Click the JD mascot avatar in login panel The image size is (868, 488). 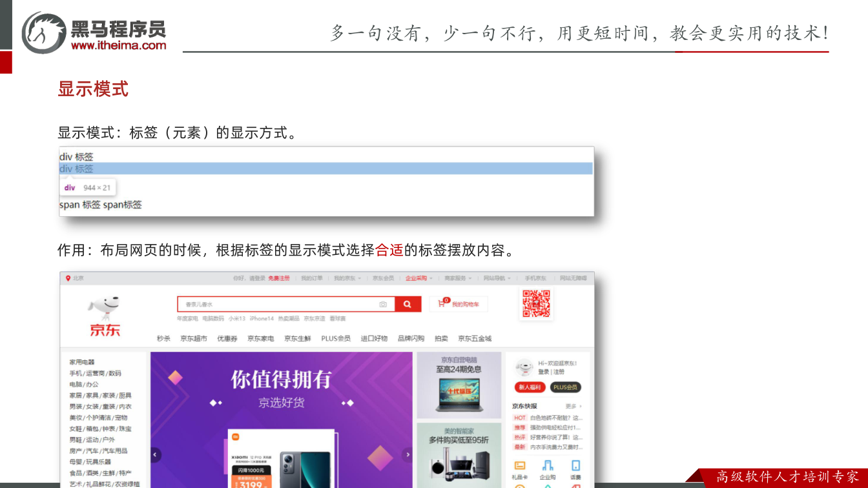tap(524, 367)
